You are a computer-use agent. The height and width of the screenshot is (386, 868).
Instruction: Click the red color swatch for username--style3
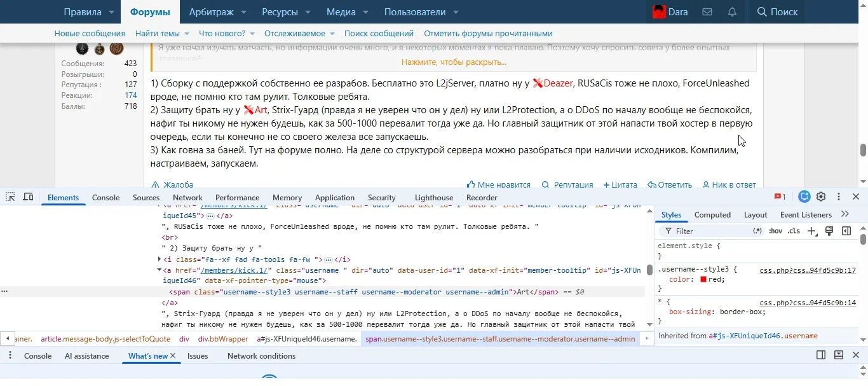point(704,279)
